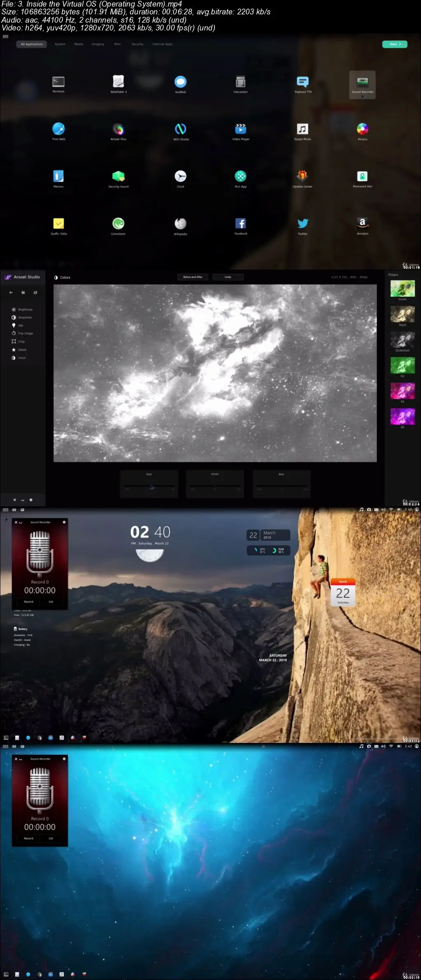
Task: Click List in Sound Recorder on mountain desktop
Action: (51, 602)
